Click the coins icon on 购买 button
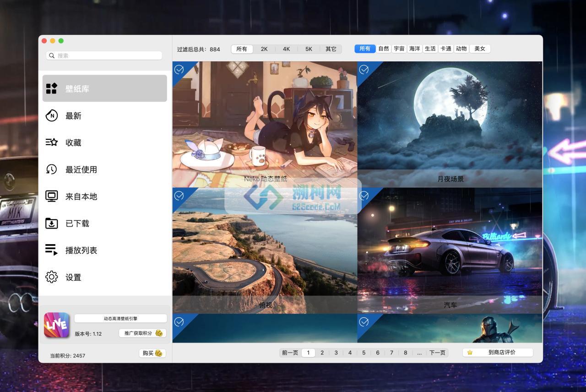 point(158,353)
